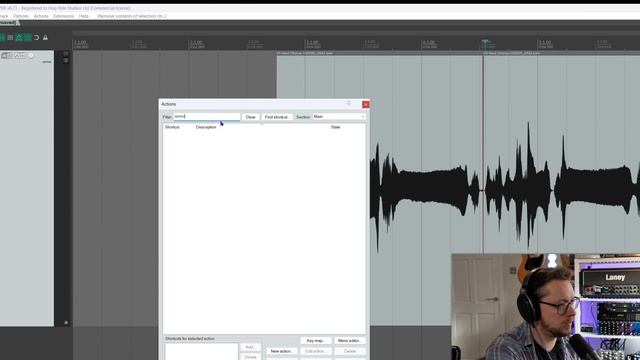Screen dimensions: 640x360
Task: Click the shortcuts for selected action list box
Action: tap(201, 351)
